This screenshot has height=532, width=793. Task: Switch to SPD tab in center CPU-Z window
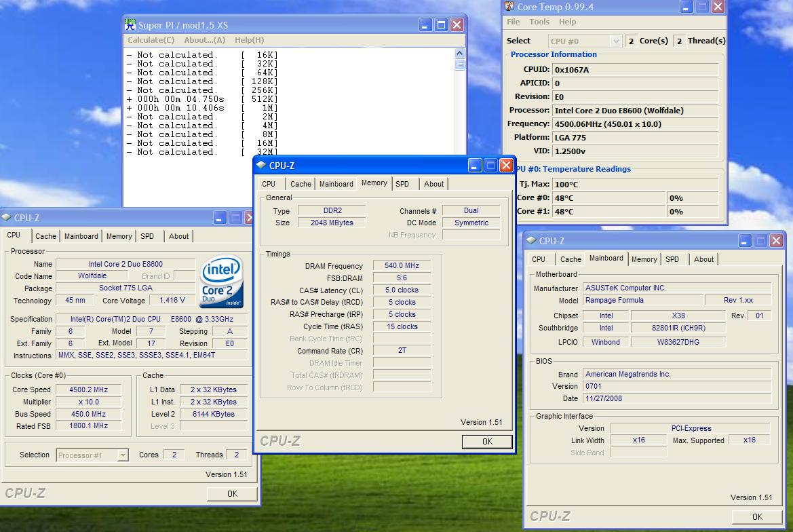[x=402, y=184]
